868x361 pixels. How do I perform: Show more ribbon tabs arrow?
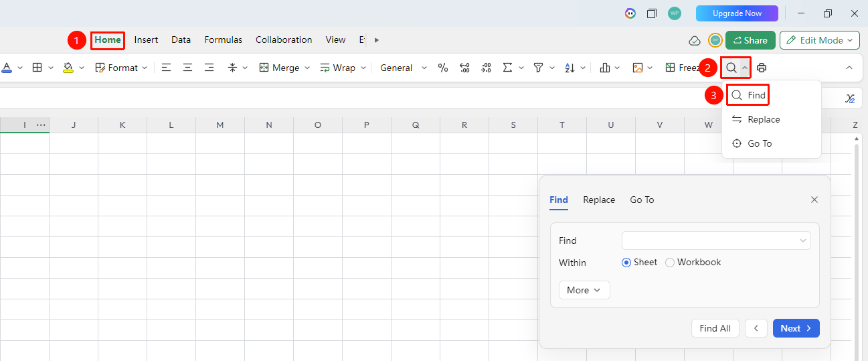[377, 40]
